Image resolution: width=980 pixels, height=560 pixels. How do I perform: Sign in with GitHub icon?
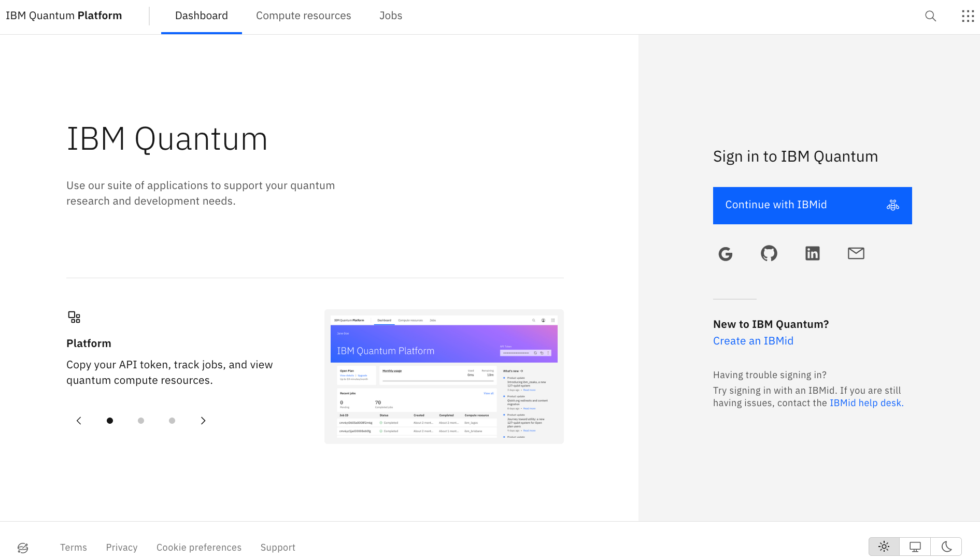(769, 253)
